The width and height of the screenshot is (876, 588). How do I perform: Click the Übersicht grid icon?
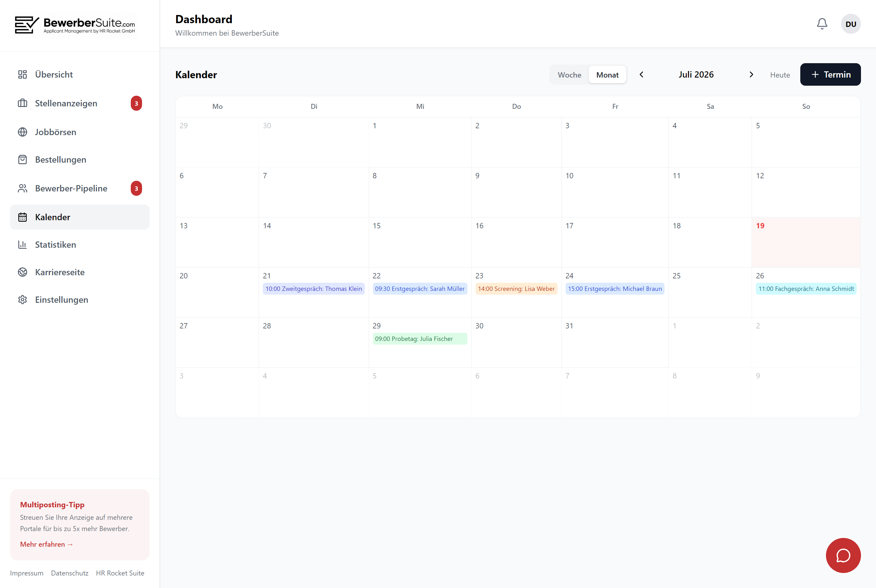(x=23, y=74)
